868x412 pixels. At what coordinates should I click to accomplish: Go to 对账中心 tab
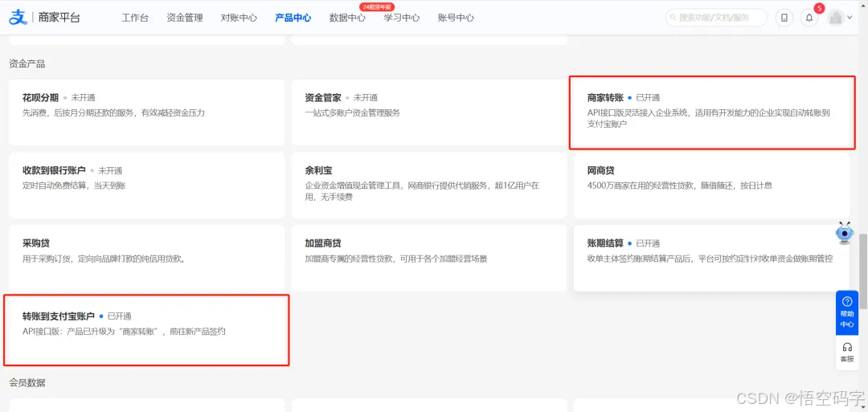[x=239, y=18]
